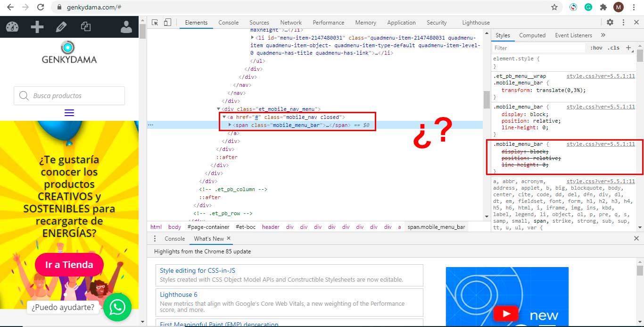
Task: Open the Security tab
Action: pos(437,23)
